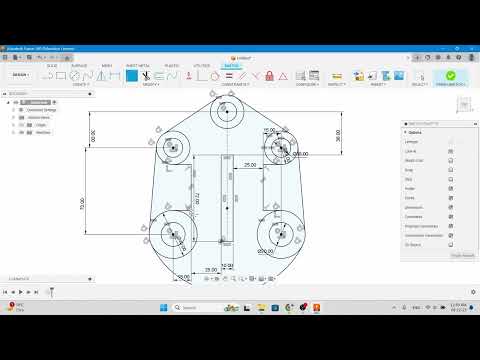Select the Line sketch tool

pyautogui.click(x=47, y=76)
